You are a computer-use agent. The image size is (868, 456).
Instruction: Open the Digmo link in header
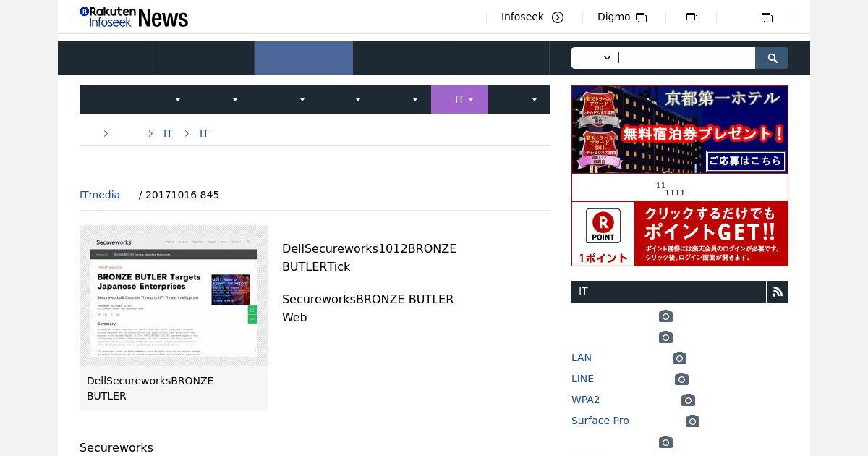coord(613,17)
